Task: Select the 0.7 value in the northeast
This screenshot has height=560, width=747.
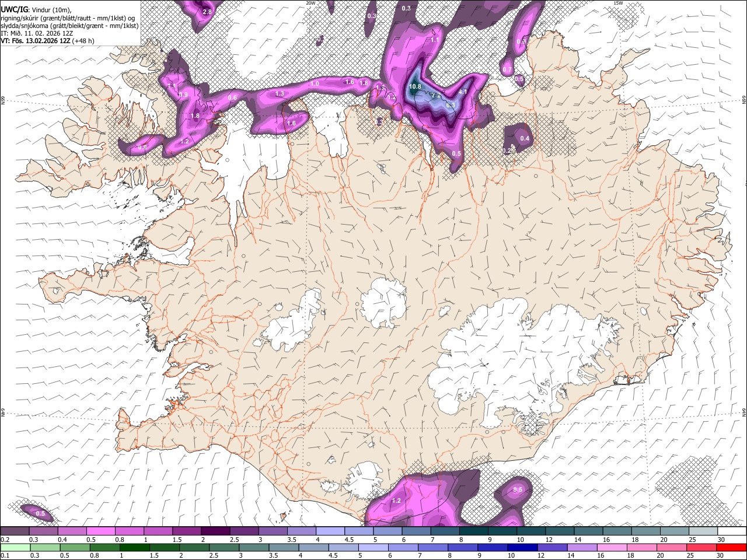Action: point(507,70)
